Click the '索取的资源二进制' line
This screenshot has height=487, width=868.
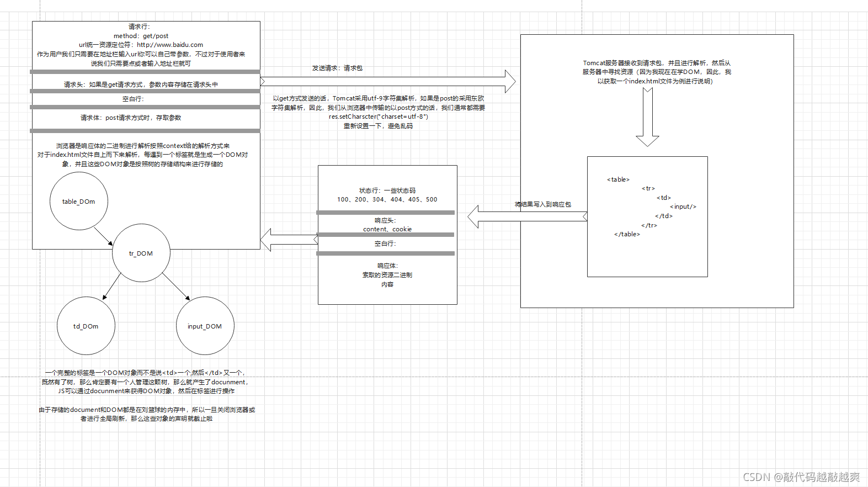coord(387,275)
